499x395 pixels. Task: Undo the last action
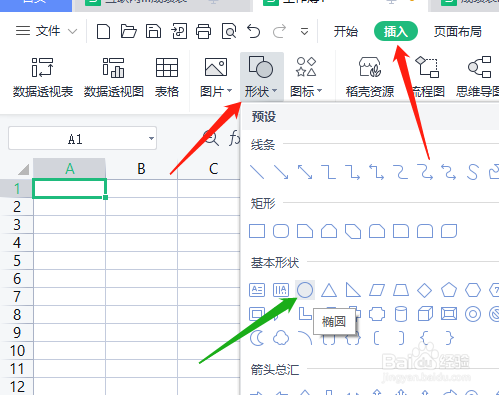(x=254, y=32)
